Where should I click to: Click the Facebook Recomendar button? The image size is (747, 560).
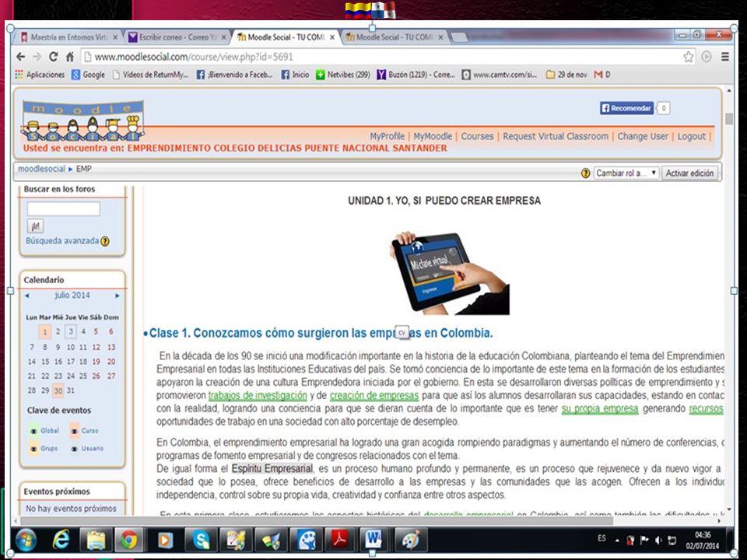[x=626, y=108]
